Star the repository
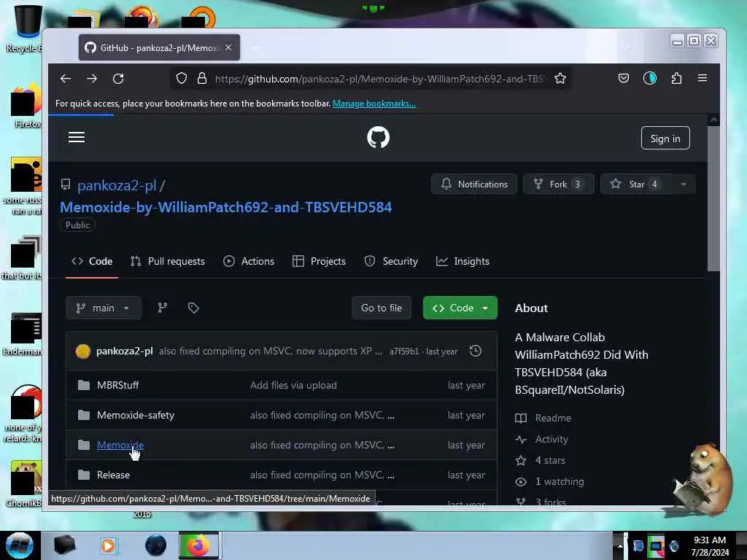Image resolution: width=747 pixels, height=560 pixels. tap(636, 184)
